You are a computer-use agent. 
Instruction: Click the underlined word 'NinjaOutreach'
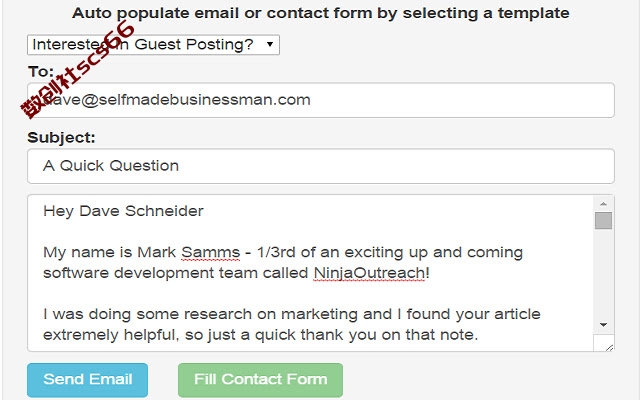pos(369,273)
